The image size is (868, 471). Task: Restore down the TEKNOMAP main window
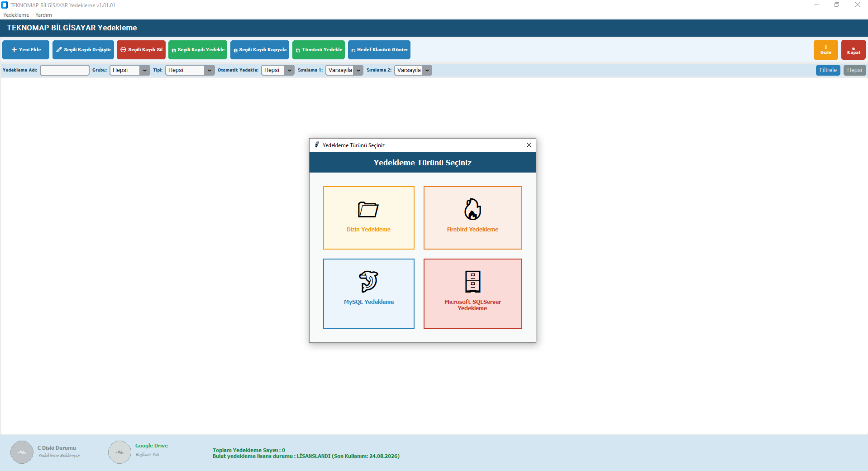[837, 5]
